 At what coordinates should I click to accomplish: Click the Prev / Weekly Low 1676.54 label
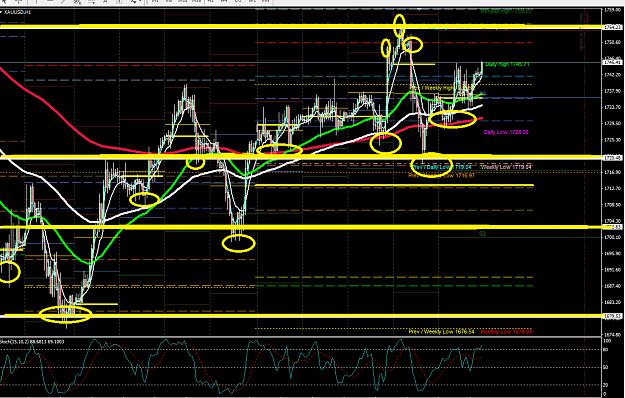point(442,331)
